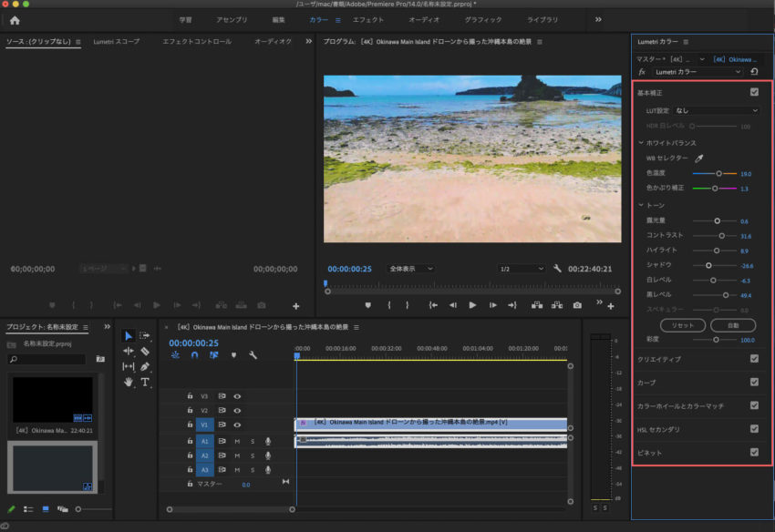Toggle visibility of track V1

[x=237, y=425]
